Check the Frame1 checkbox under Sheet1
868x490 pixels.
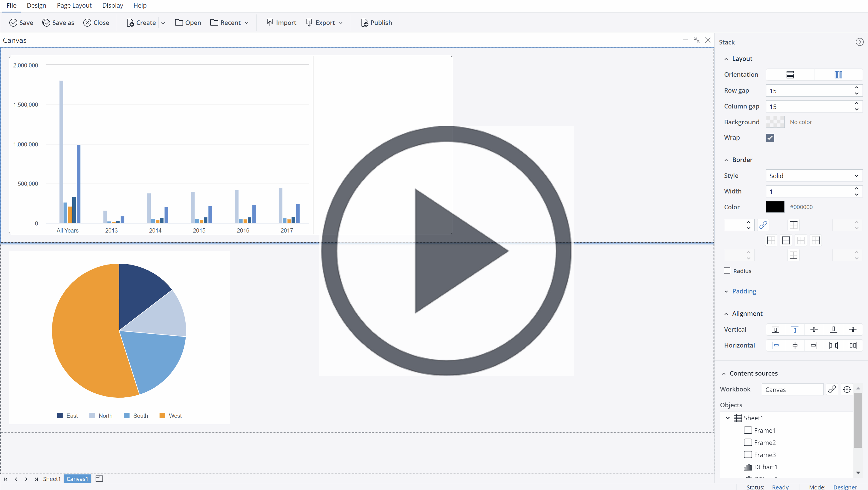(748, 430)
